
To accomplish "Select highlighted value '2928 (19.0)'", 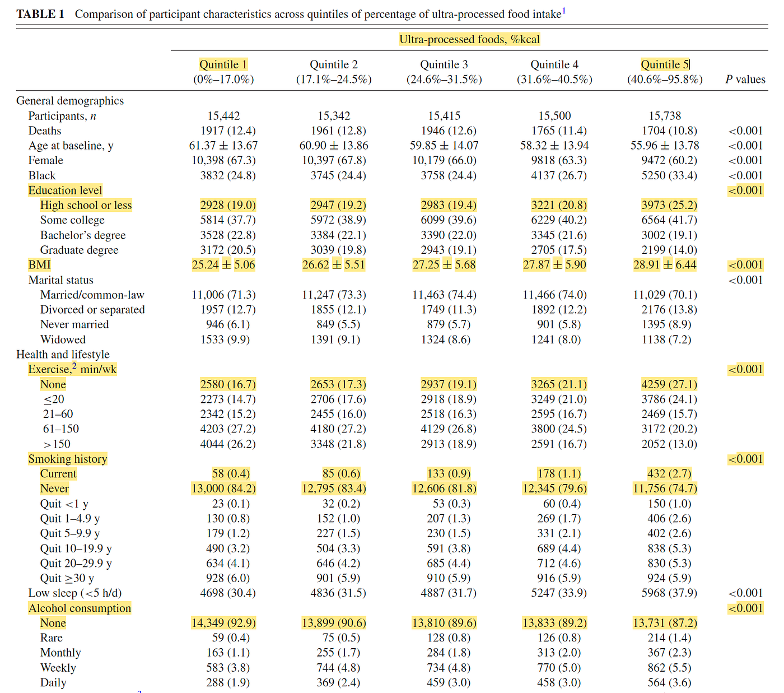I will (x=228, y=205).
